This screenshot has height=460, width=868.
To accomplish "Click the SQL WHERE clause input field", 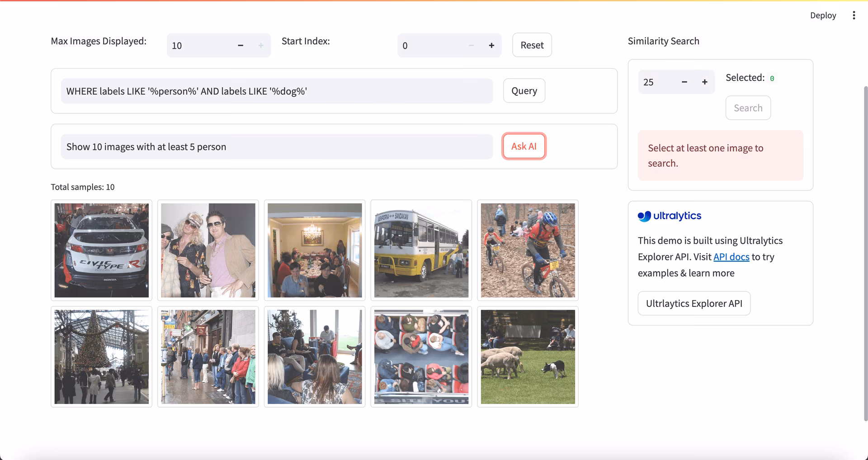I will (276, 91).
